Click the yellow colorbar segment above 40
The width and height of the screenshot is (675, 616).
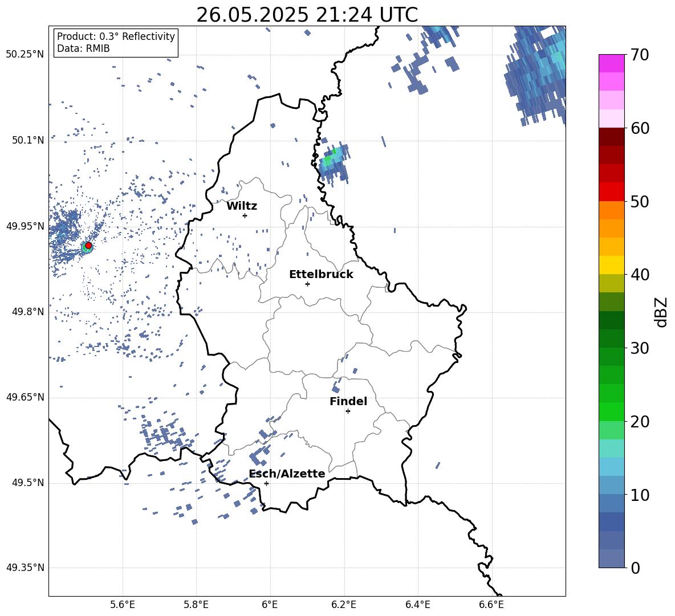click(611, 265)
